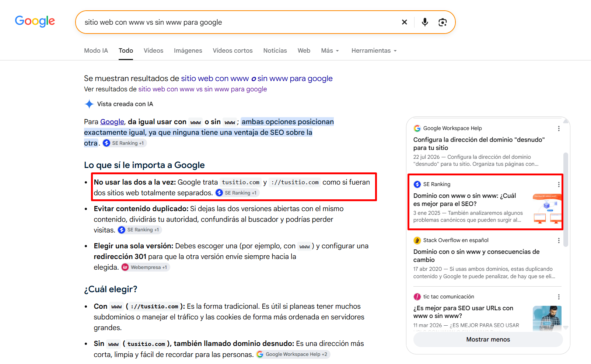The height and width of the screenshot is (364, 591).
Task: Click the AI overview sparkle icon
Action: click(x=89, y=104)
